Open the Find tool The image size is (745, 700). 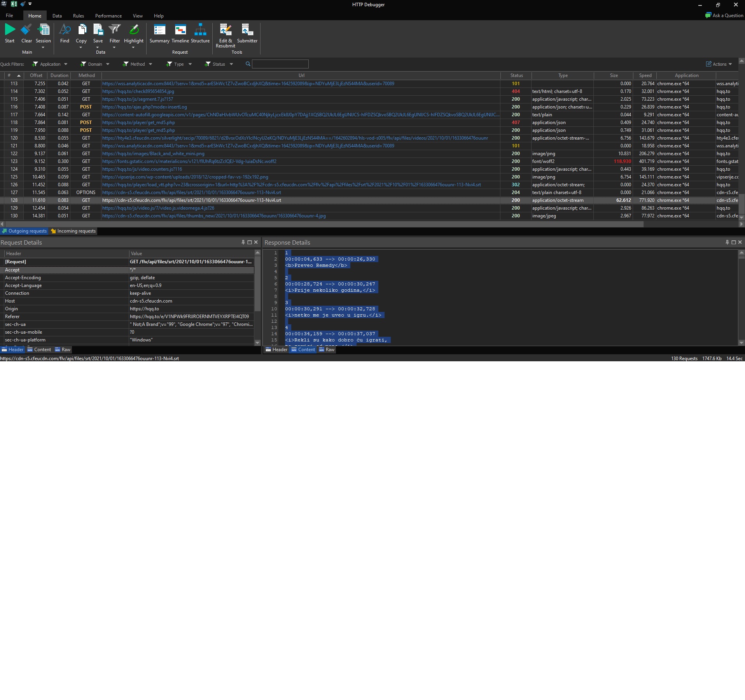coord(65,30)
